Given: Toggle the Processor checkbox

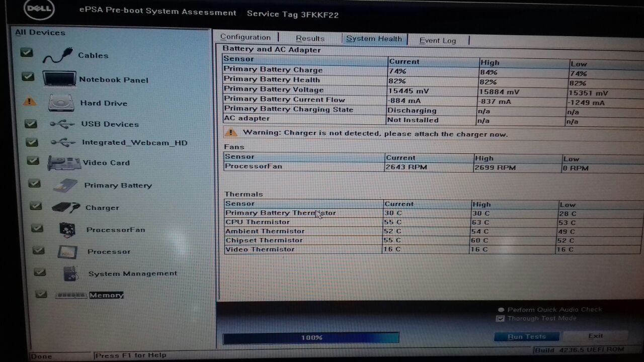Looking at the screenshot, I should pyautogui.click(x=39, y=250).
